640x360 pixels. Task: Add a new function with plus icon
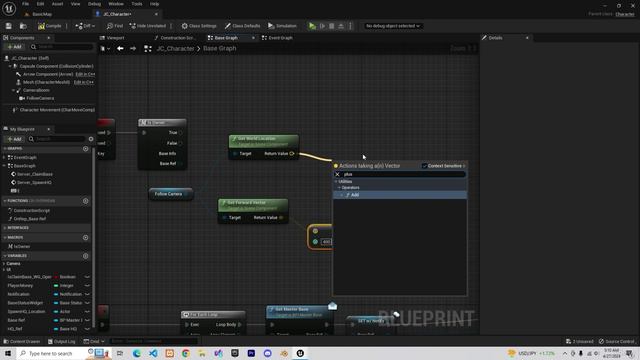pos(86,201)
